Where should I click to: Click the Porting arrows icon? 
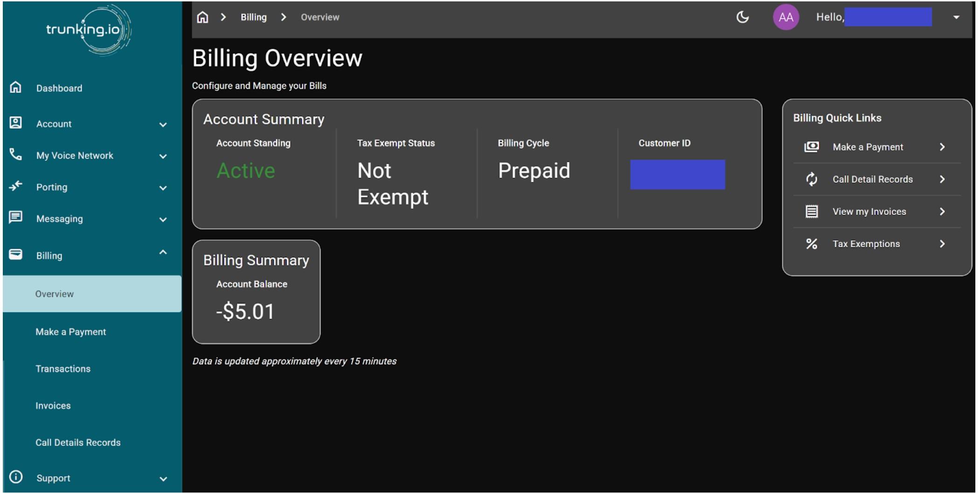pyautogui.click(x=16, y=187)
